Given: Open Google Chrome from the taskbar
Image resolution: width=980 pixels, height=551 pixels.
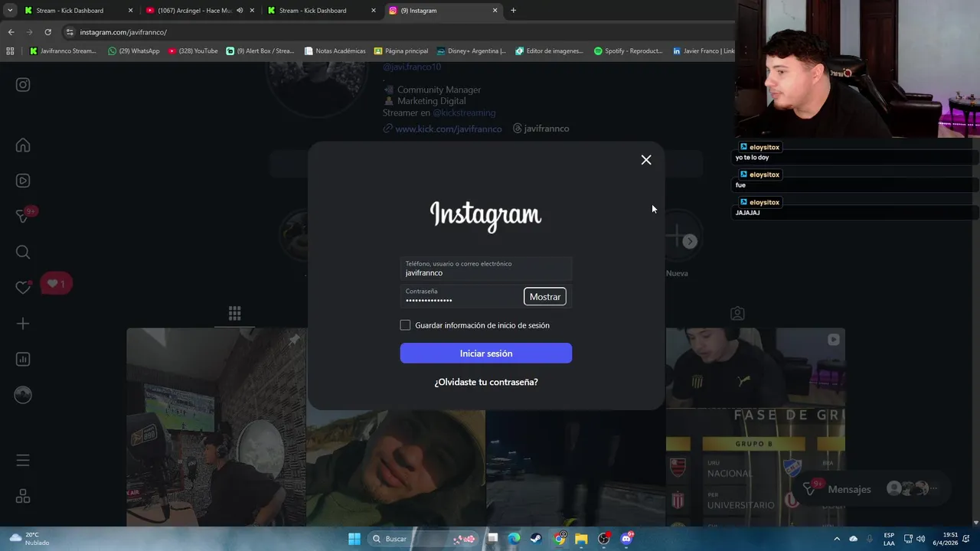Looking at the screenshot, I should pos(560,539).
